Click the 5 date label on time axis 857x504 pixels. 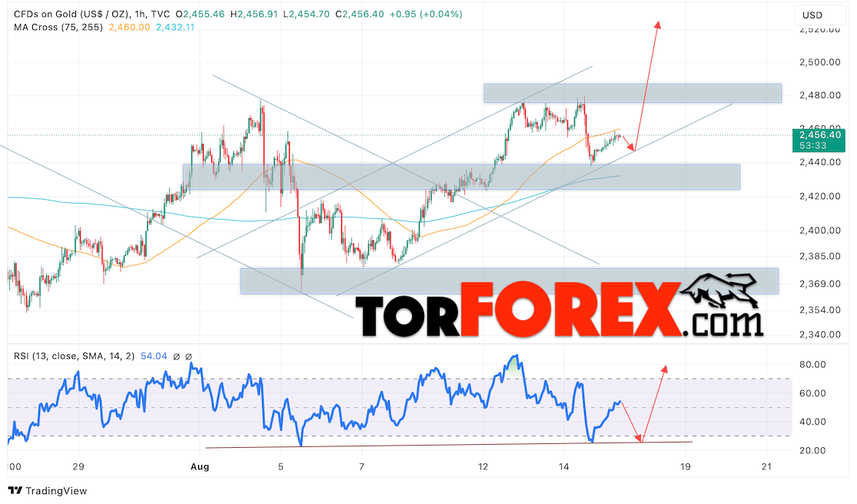[x=281, y=467]
